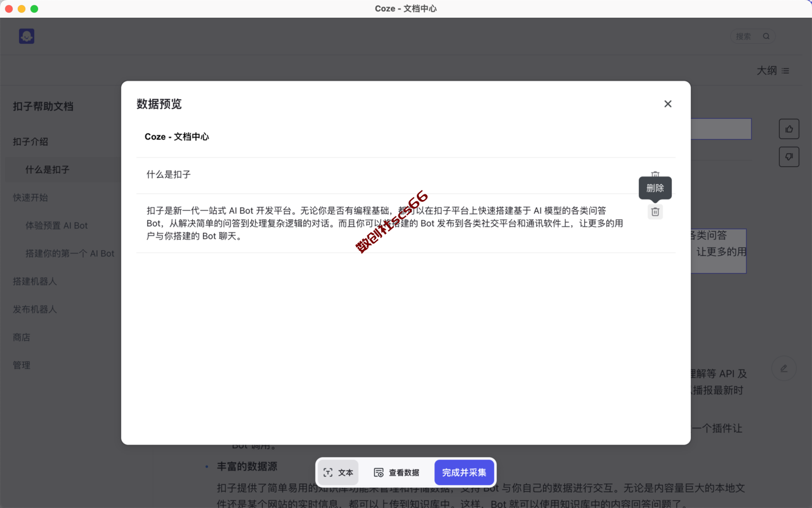This screenshot has height=508, width=812.
Task: Open 管理 in the sidebar
Action: click(x=22, y=365)
